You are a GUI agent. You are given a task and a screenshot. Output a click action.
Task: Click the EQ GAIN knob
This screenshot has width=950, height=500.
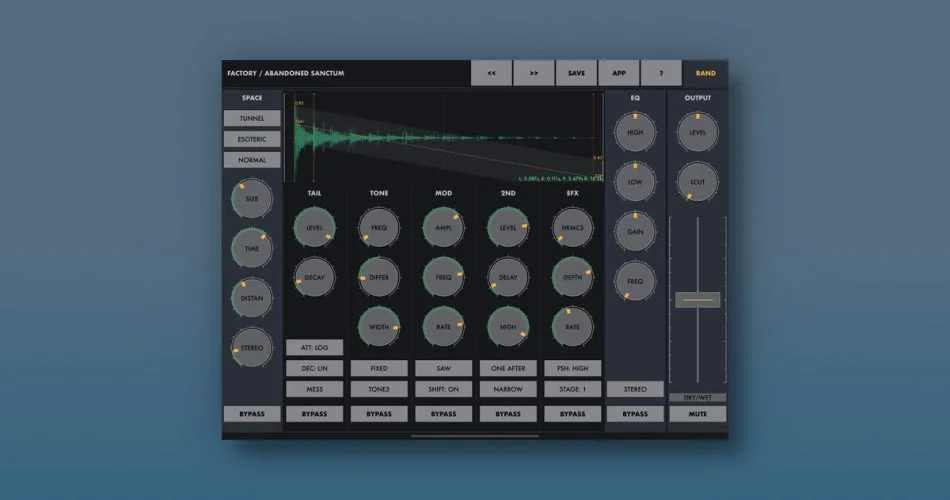tap(635, 232)
